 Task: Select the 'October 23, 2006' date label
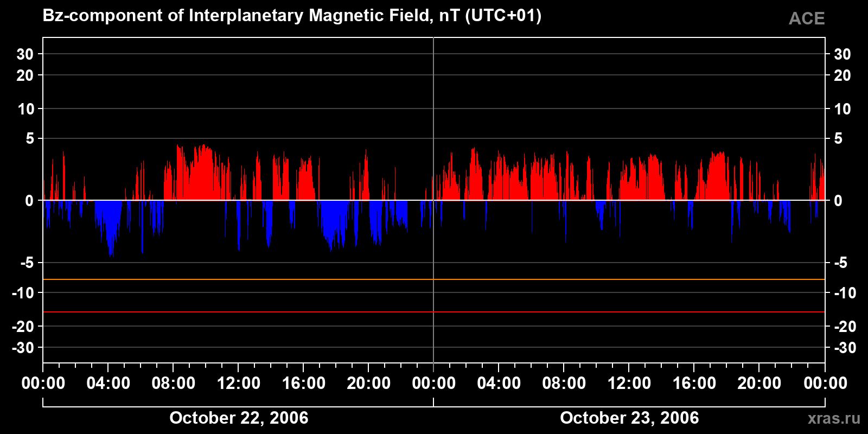629,418
